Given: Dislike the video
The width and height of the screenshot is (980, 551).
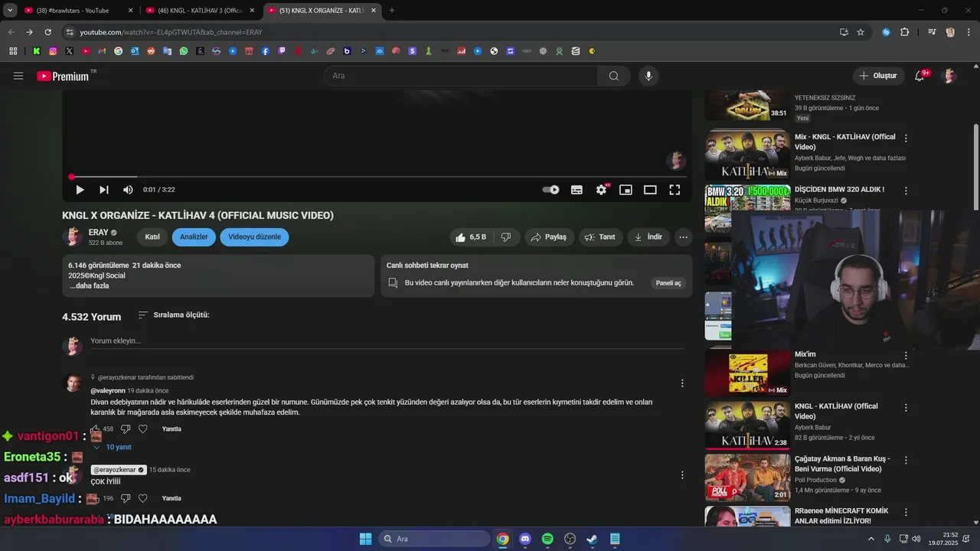Looking at the screenshot, I should (506, 237).
